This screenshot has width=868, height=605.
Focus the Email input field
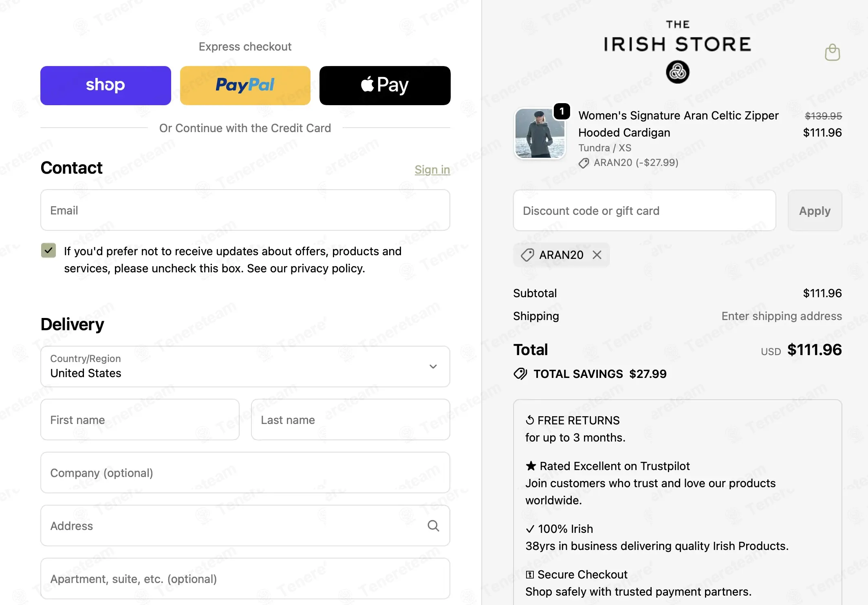pos(245,210)
